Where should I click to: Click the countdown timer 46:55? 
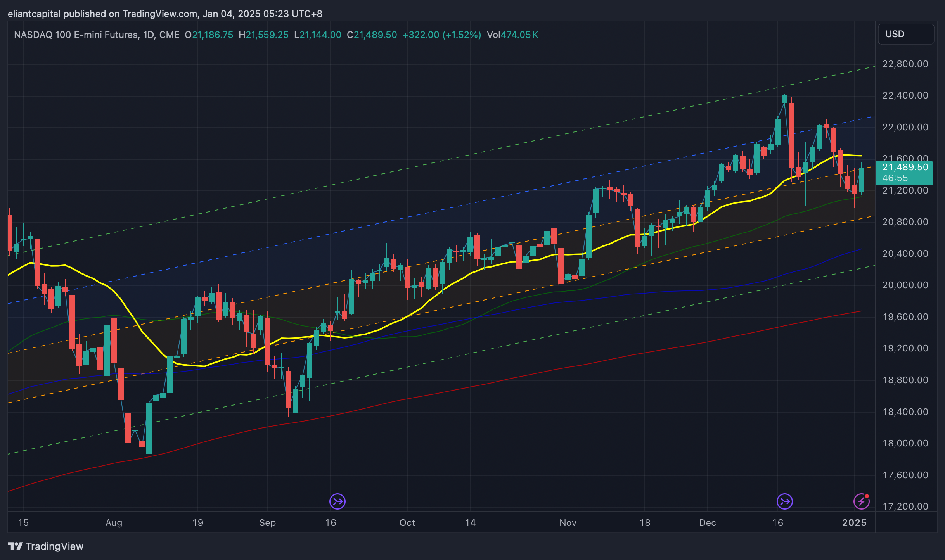coord(895,178)
